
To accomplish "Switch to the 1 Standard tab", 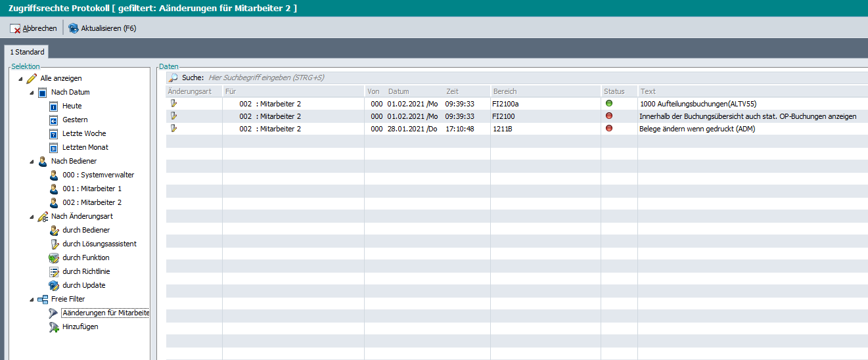I will [x=27, y=52].
